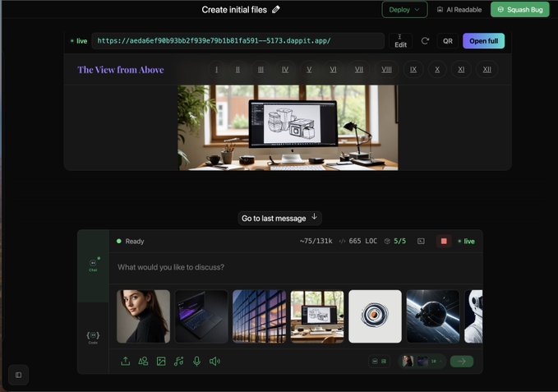Go to chapter XI in navigation

461,69
